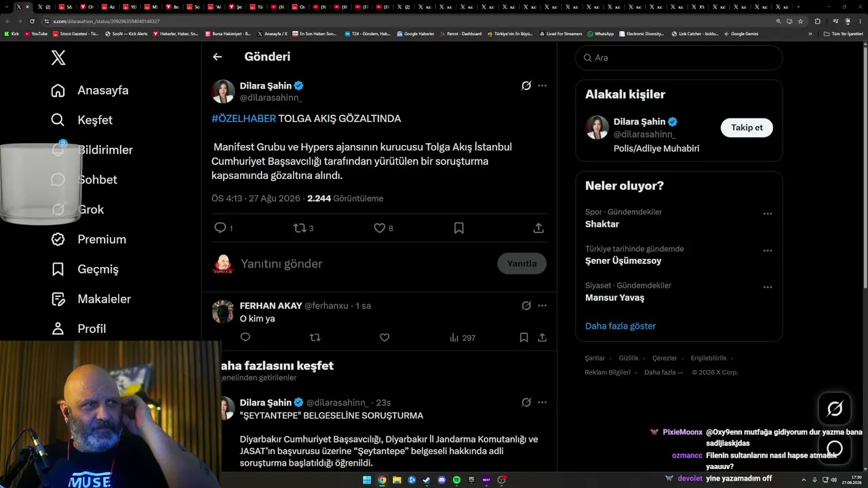Click Daha fazla göster under trends
The height and width of the screenshot is (488, 868).
click(x=620, y=326)
